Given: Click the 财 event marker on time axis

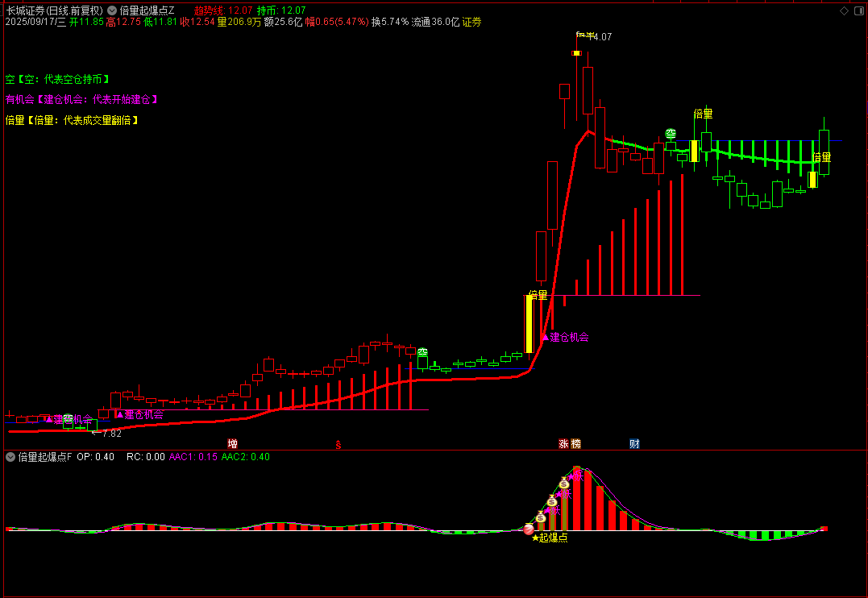Looking at the screenshot, I should coord(634,443).
